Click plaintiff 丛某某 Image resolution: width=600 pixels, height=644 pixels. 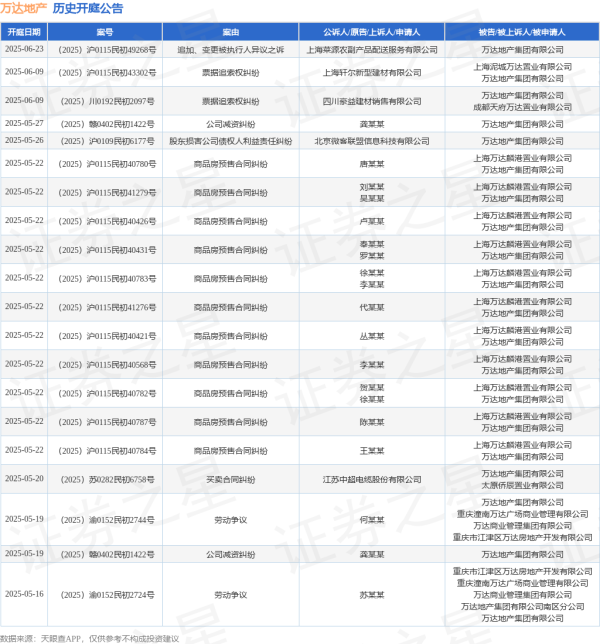[372, 336]
